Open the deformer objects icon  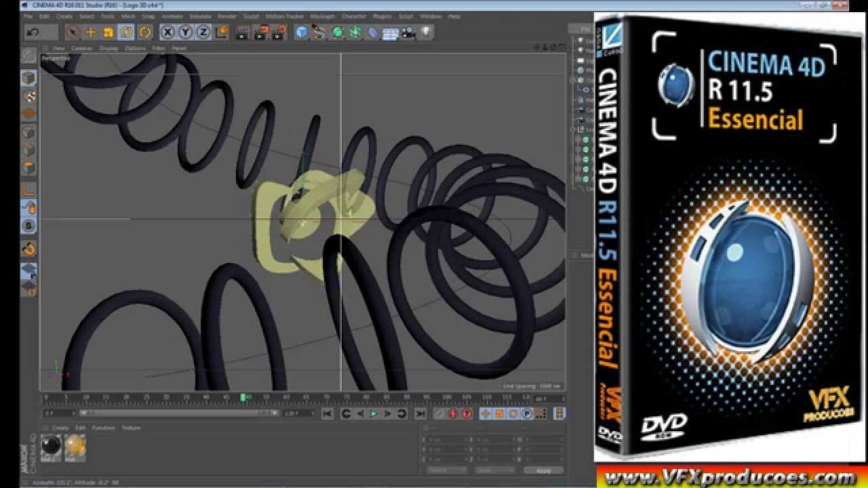click(x=372, y=32)
